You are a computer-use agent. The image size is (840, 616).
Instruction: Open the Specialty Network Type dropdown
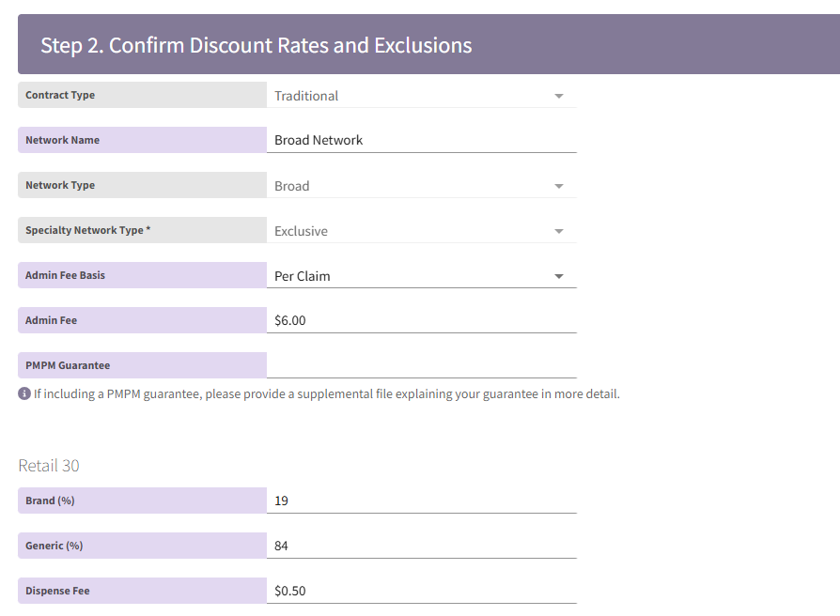(421, 231)
